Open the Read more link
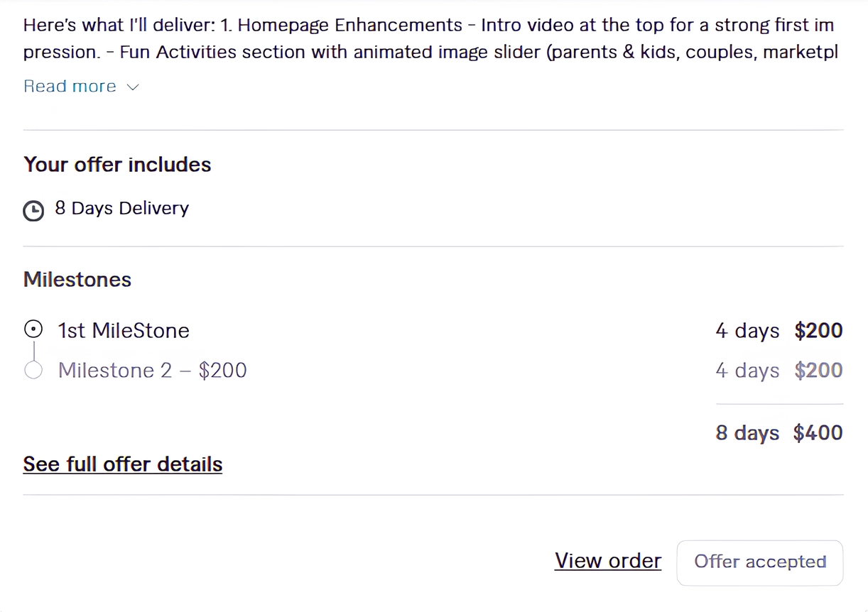The image size is (868, 612). pos(70,86)
